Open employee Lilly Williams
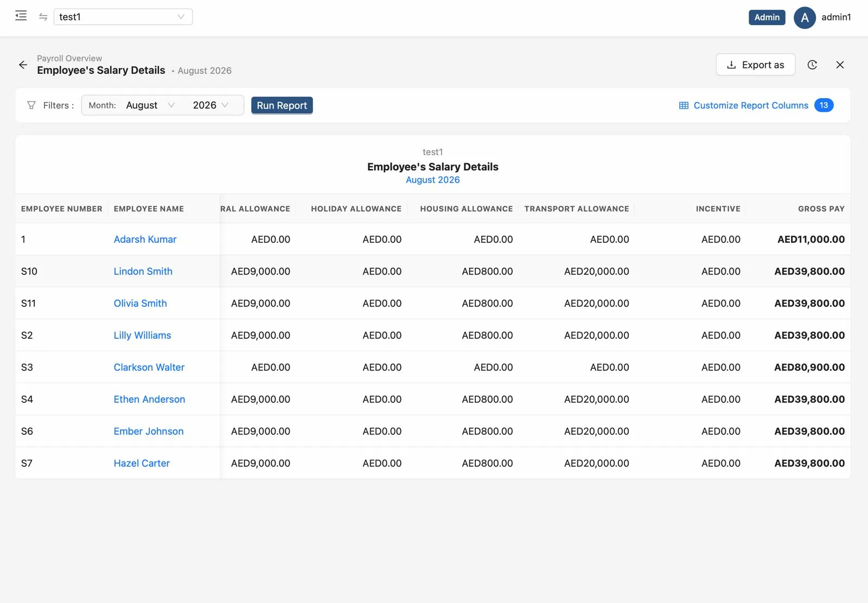This screenshot has width=868, height=603. pos(142,335)
